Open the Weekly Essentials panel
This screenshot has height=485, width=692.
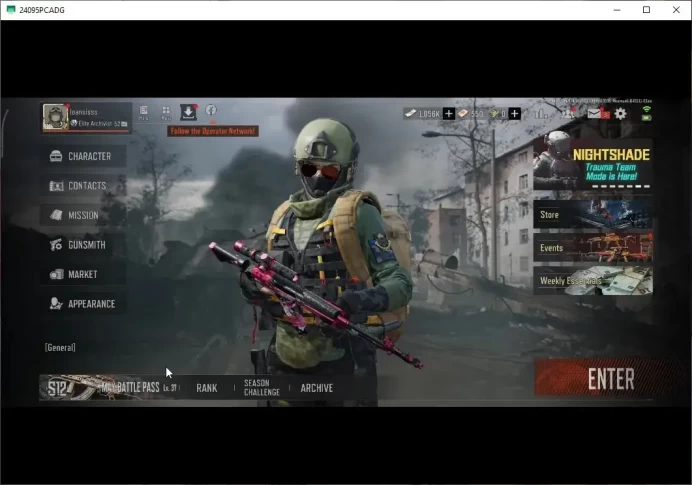click(593, 281)
